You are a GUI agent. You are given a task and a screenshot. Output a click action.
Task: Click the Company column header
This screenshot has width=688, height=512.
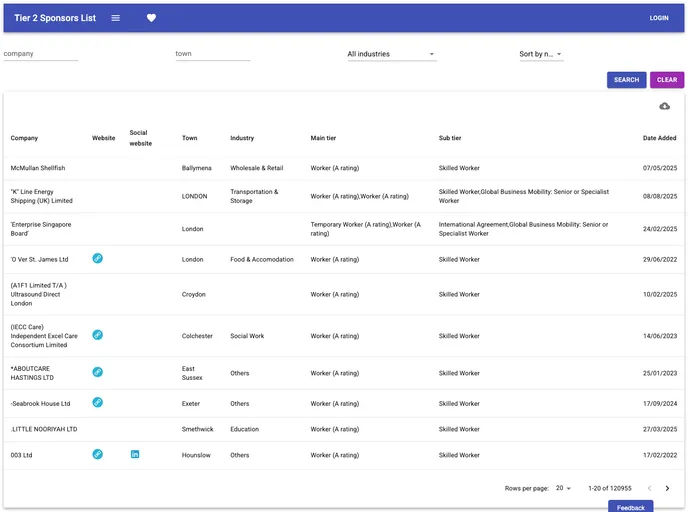click(x=24, y=138)
